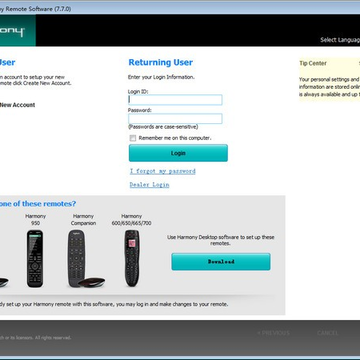Enable Remember me on this computer checkbox
This screenshot has width=360, height=360.
(133, 138)
